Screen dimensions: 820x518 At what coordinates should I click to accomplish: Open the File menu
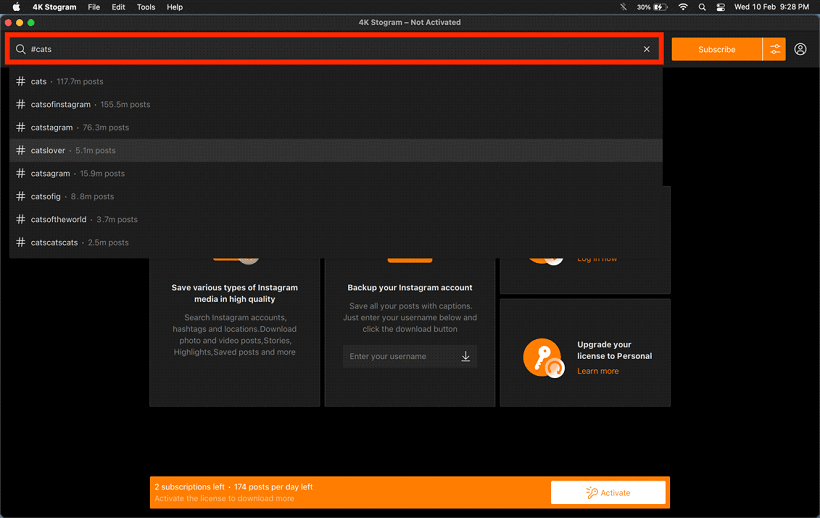pos(94,7)
